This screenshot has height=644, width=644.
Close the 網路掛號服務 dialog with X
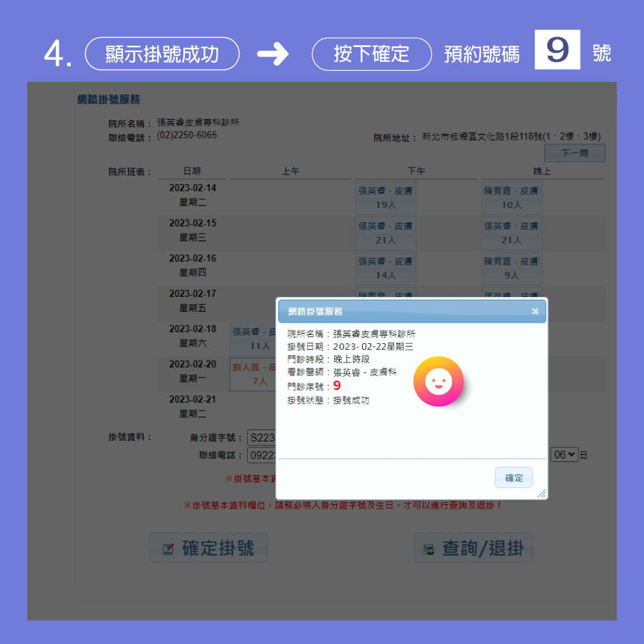tap(535, 311)
